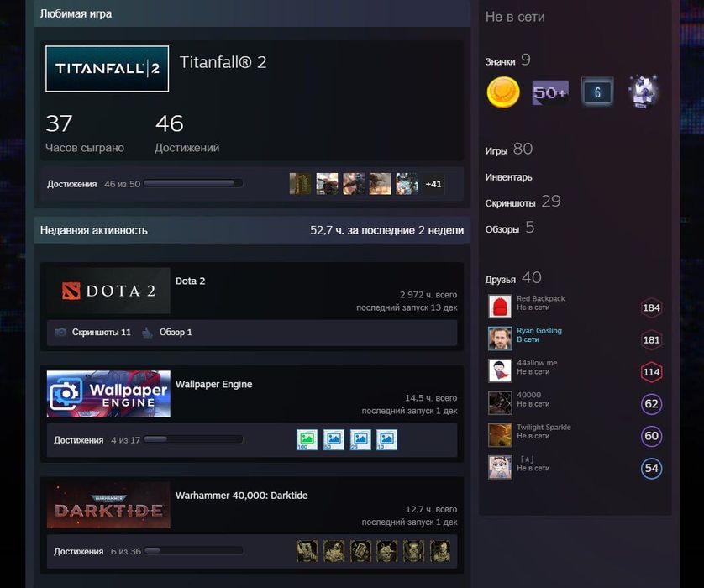
Task: Click the Dota 2 screenshots camera icon
Action: pos(60,332)
